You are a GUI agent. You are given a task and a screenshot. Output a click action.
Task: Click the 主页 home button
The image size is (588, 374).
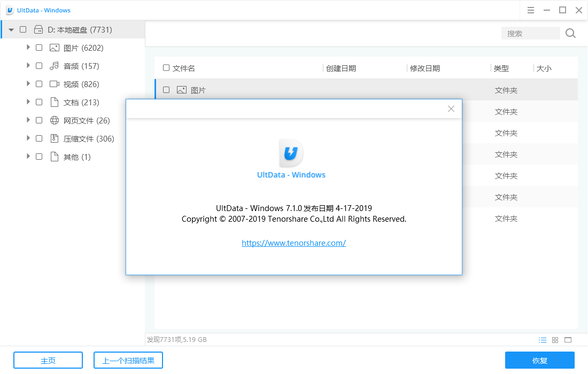pyautogui.click(x=48, y=360)
